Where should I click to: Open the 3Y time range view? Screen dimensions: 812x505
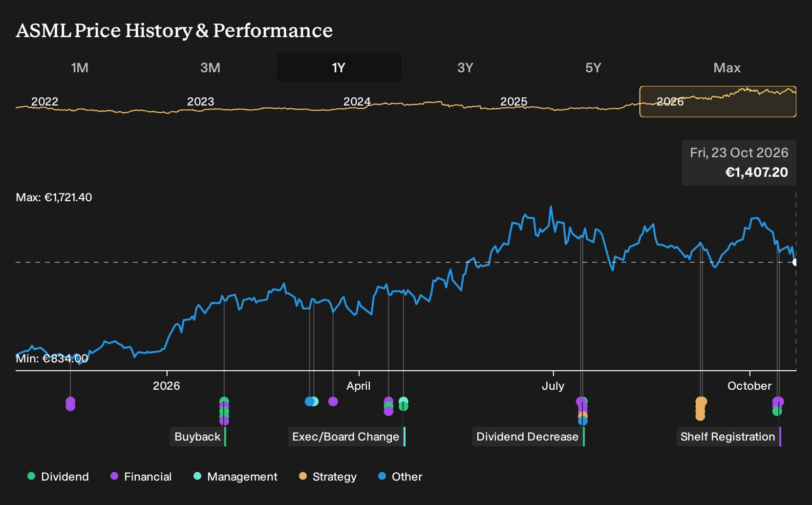tap(465, 67)
